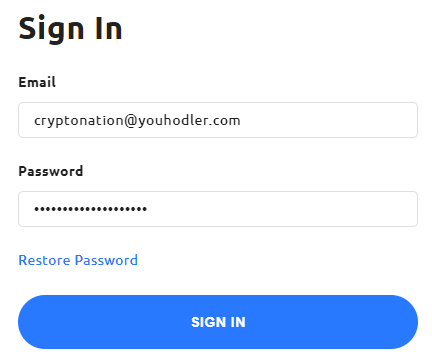
Task: Focus the Email input field
Action: tap(218, 120)
